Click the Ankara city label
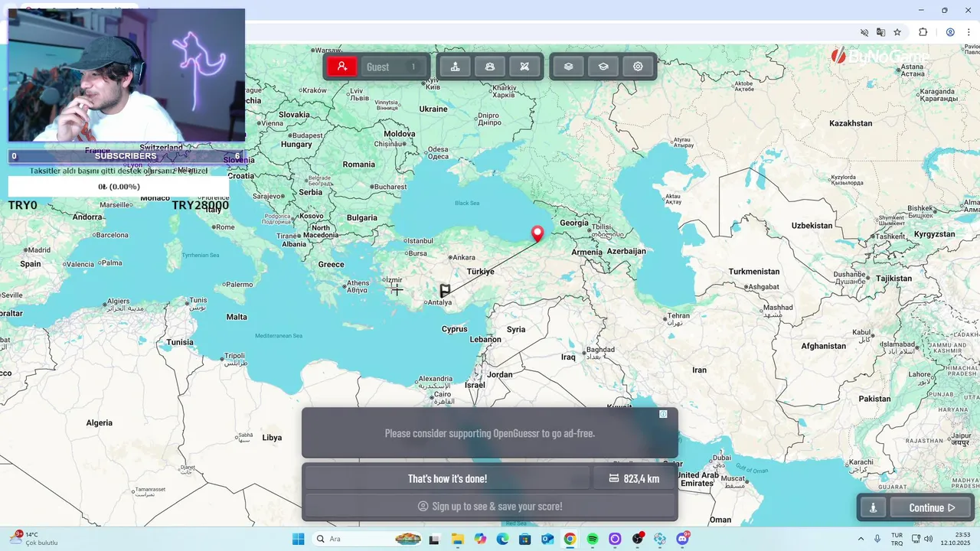Screen dimensions: 980x551 click(463, 258)
